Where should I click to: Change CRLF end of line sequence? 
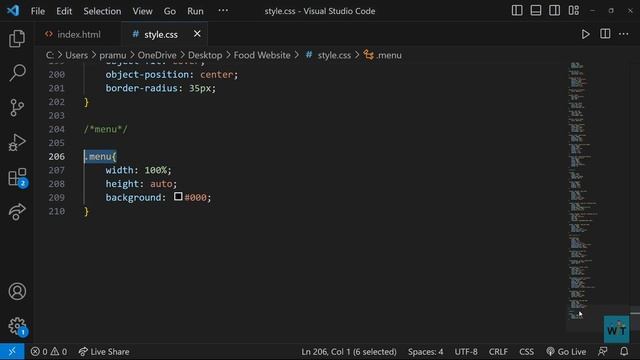pyautogui.click(x=498, y=351)
